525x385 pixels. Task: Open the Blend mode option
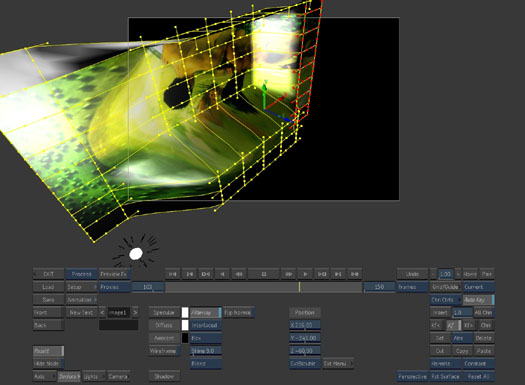click(206, 364)
